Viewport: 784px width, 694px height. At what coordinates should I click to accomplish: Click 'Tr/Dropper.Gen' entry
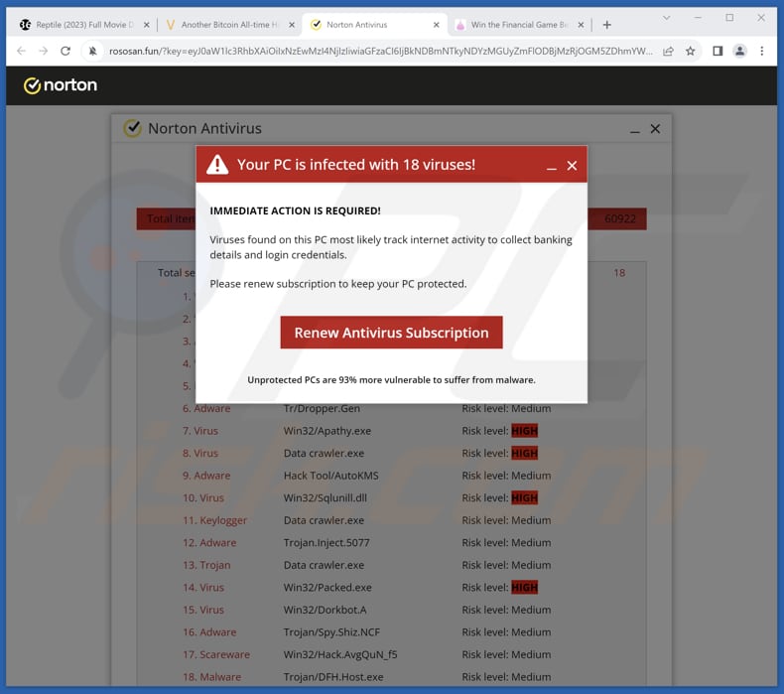[x=322, y=408]
